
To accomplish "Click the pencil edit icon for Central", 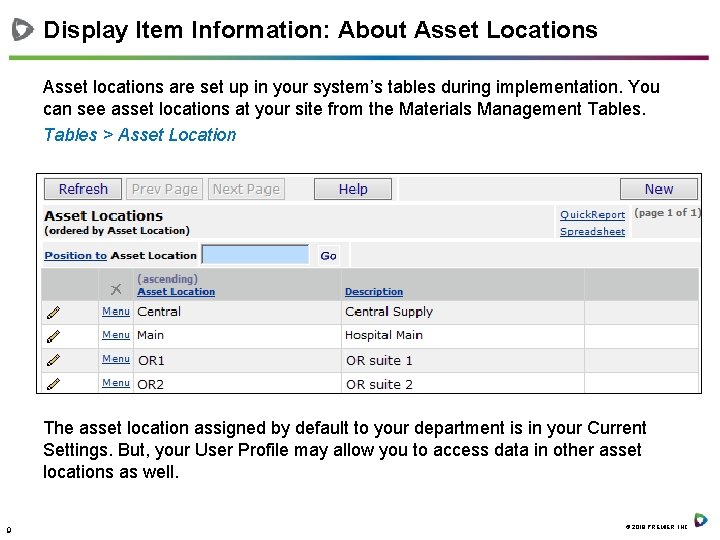I will pyautogui.click(x=53, y=312).
